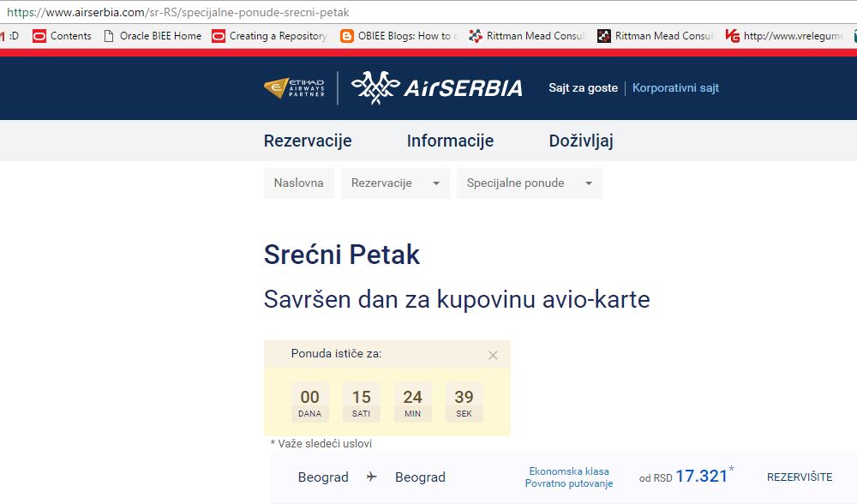
Task: Click the 39 SEK countdown tile
Action: click(x=464, y=402)
